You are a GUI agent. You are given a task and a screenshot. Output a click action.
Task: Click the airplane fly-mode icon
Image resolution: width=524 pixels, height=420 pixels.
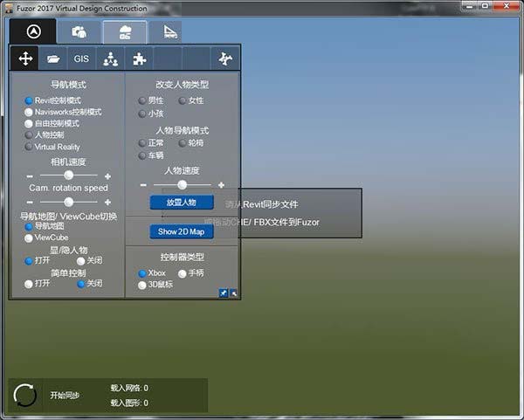click(225, 59)
